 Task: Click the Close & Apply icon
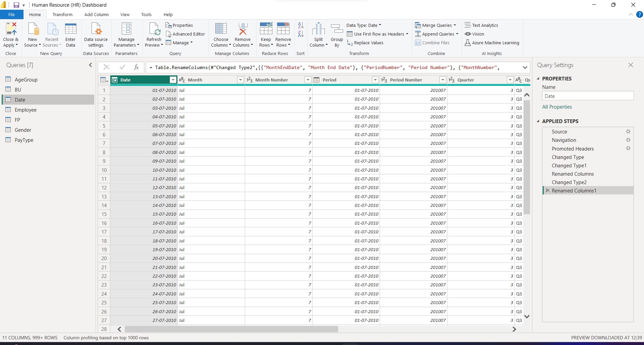tap(11, 29)
